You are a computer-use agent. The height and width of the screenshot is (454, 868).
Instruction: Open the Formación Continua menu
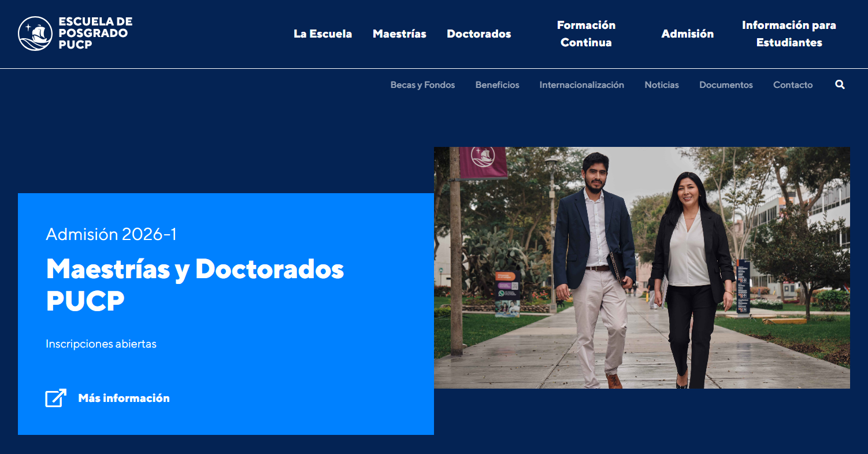586,34
